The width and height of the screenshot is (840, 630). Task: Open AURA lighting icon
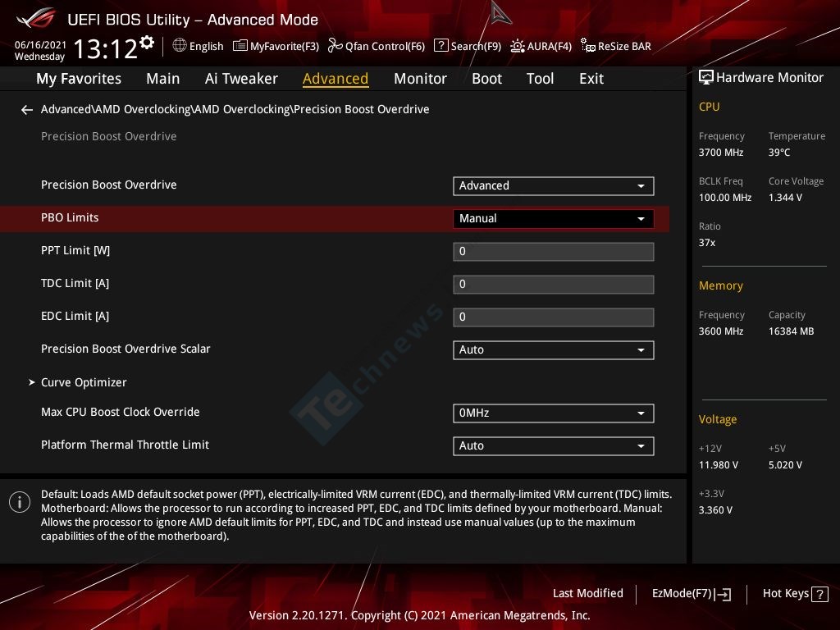[517, 46]
